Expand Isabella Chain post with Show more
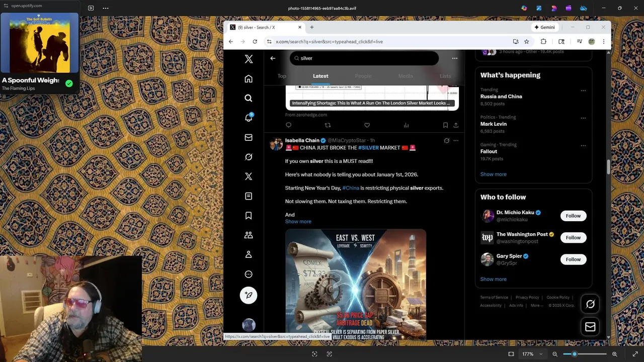Screen dimensions: 644x362 [x=298, y=222]
